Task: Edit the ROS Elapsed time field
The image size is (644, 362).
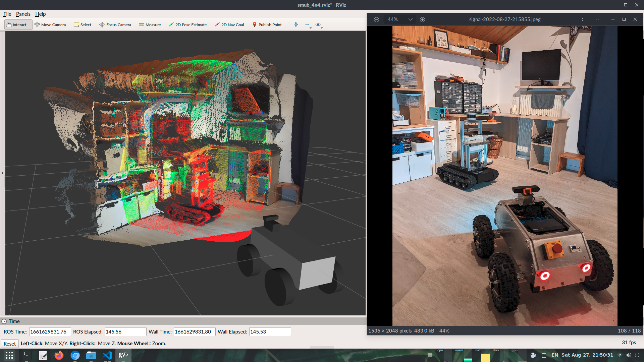Action: pos(125,331)
